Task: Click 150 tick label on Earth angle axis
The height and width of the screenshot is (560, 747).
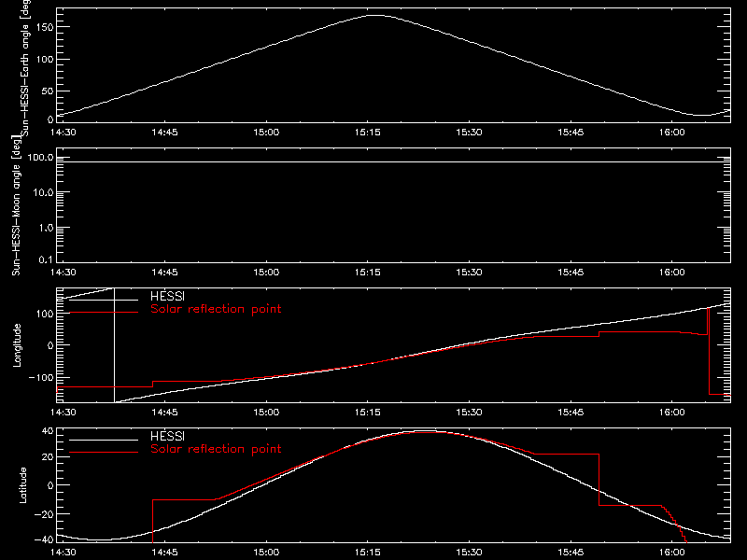Action: coord(45,27)
